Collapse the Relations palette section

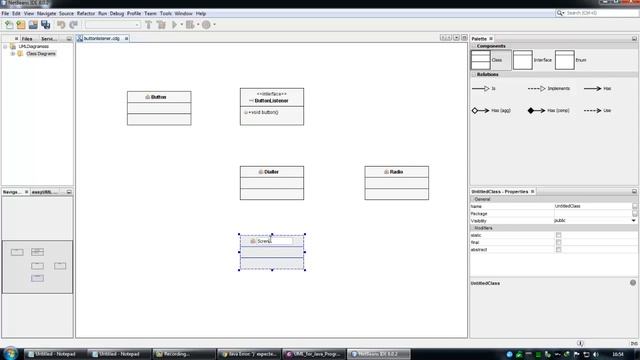click(x=474, y=75)
